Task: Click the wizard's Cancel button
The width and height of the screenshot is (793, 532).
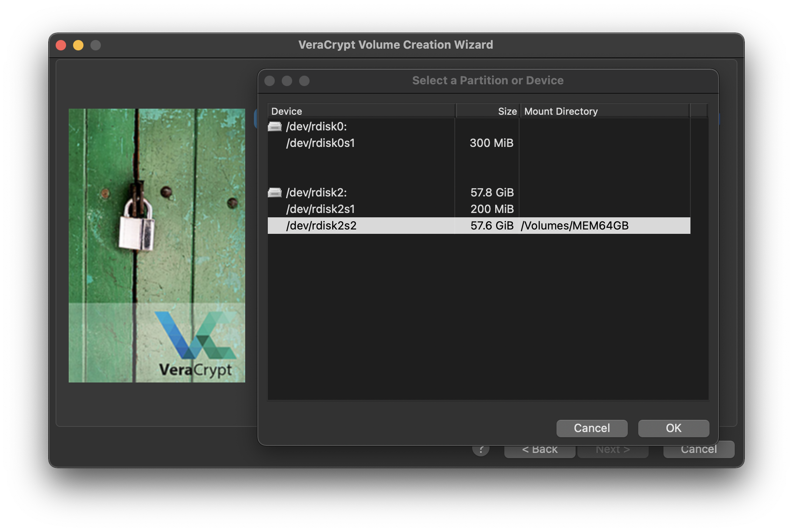Action: [698, 449]
